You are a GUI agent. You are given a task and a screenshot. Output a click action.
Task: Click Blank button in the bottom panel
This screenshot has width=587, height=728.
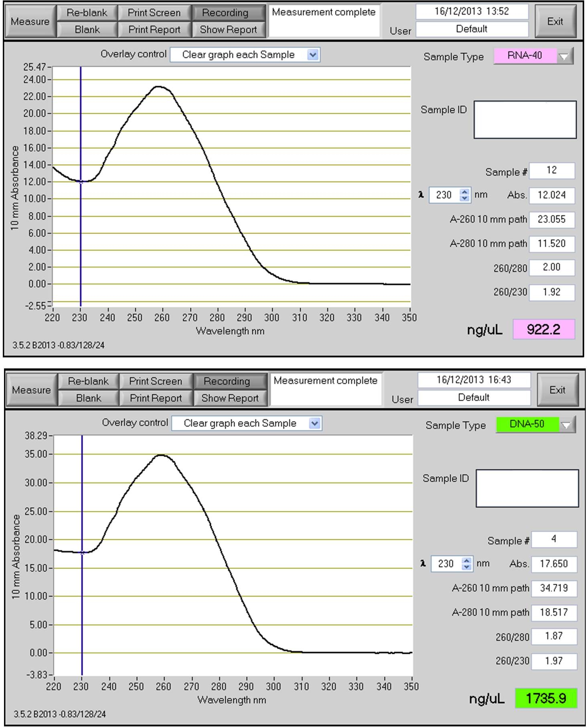tap(89, 398)
